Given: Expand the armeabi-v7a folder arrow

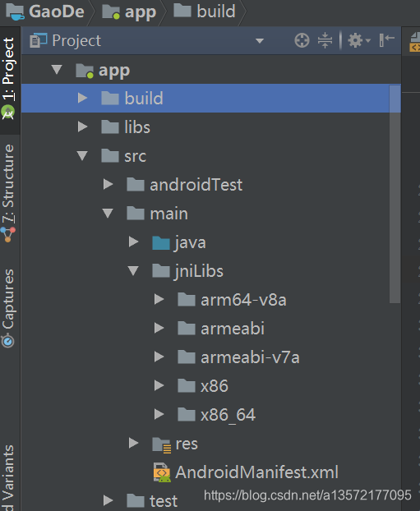Looking at the screenshot, I should pos(159,357).
